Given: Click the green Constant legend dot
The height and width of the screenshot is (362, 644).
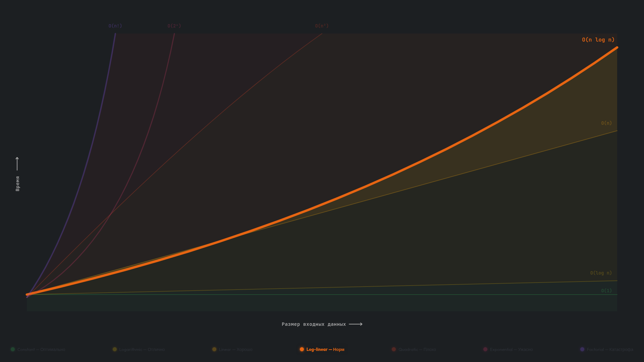Looking at the screenshot, I should point(13,349).
